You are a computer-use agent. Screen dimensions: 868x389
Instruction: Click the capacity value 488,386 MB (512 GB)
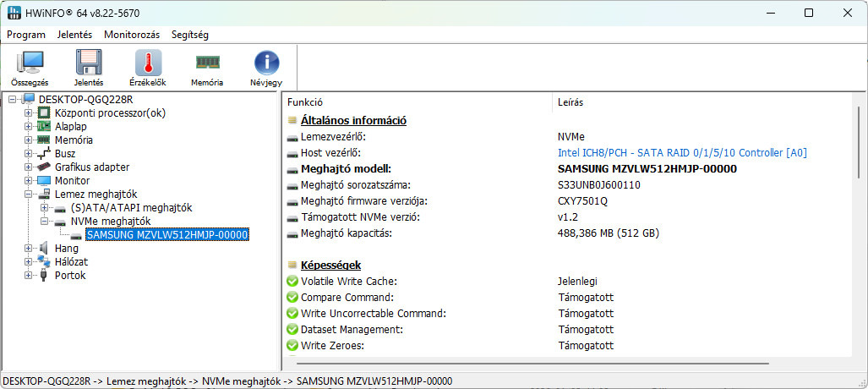click(609, 233)
